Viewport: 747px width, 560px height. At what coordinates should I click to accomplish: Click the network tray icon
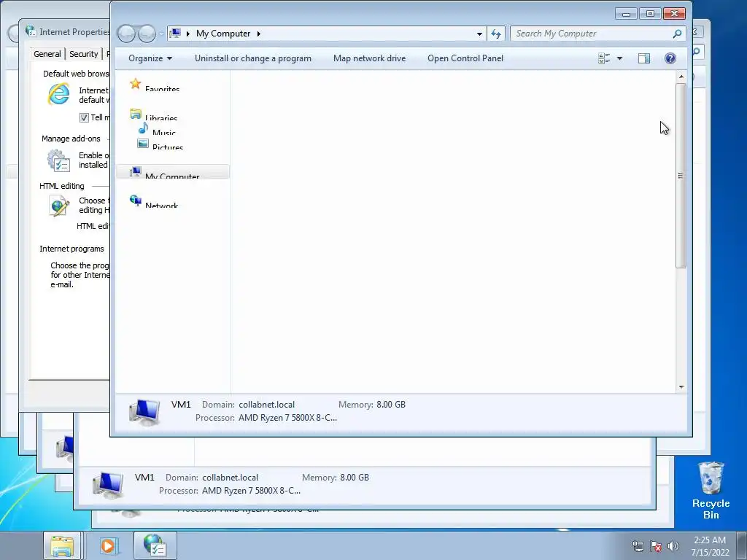638,546
